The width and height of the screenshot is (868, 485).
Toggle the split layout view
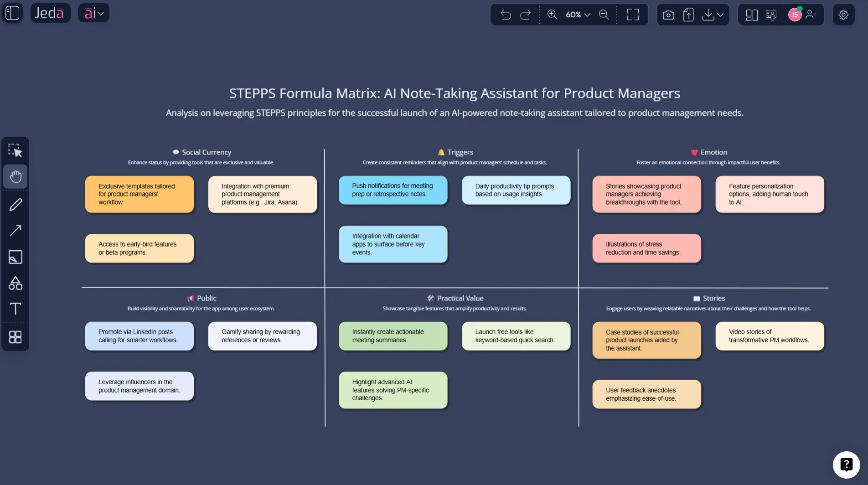click(x=751, y=15)
